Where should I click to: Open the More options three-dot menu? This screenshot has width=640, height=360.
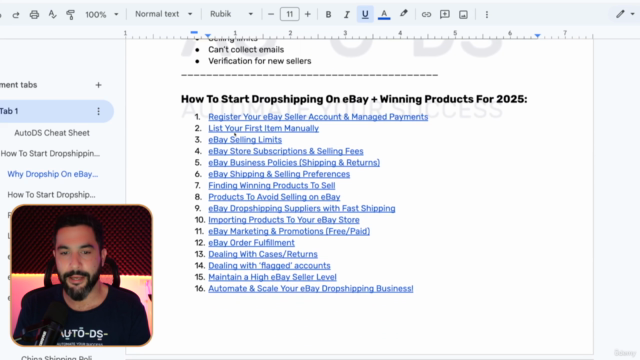(487, 15)
